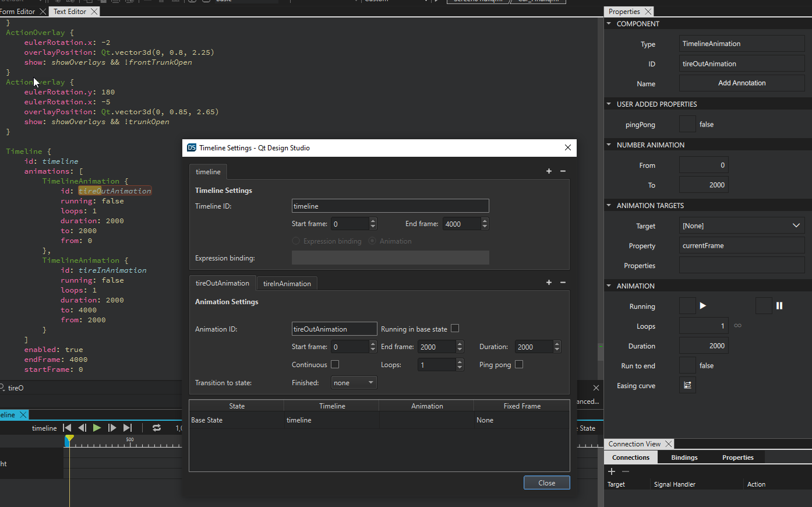Open the Target dropdown in Animation Targets
Viewport: 812px width, 507px height.
tap(742, 226)
